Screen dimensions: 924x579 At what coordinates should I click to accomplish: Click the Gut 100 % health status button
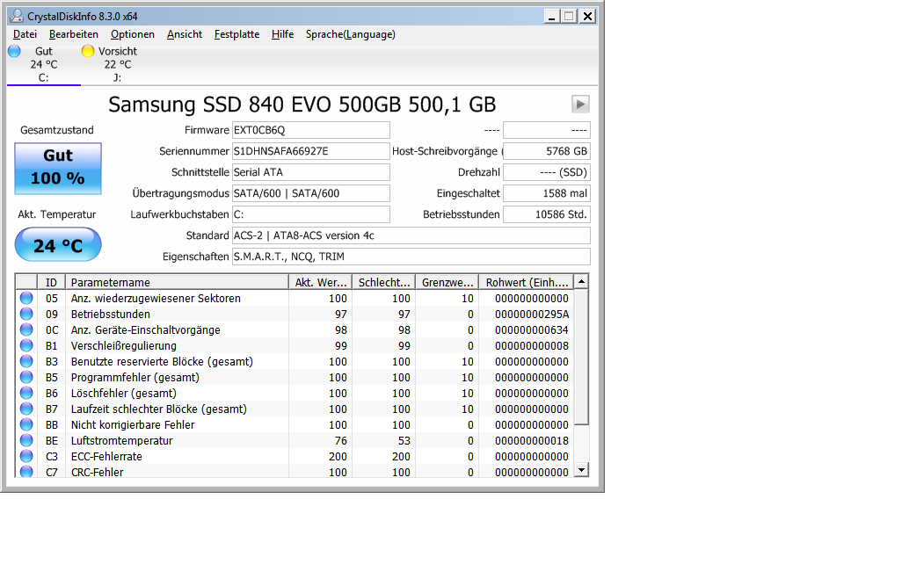(58, 169)
